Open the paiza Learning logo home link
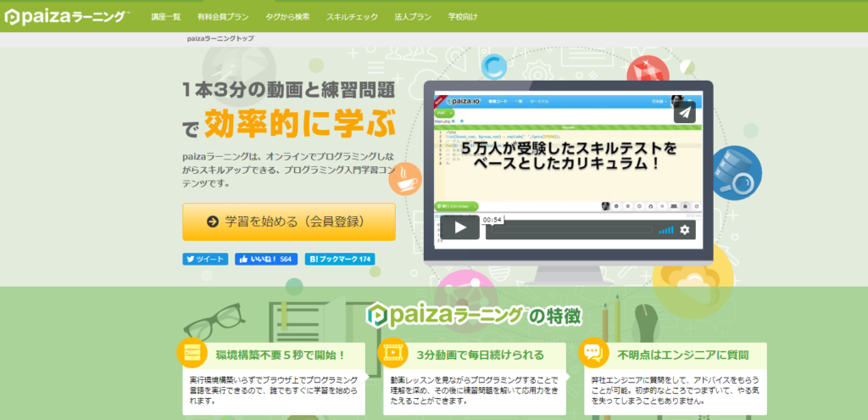The image size is (868, 420). click(x=68, y=17)
